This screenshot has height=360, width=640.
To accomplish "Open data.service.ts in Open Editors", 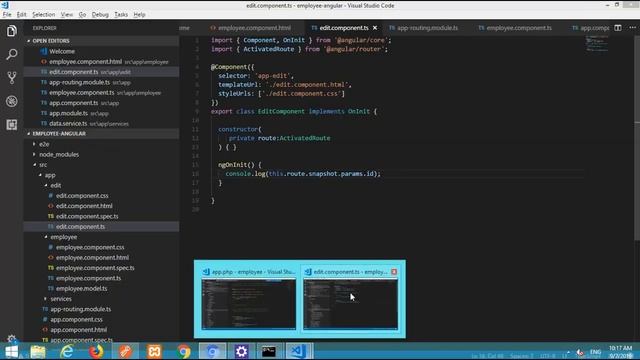I will click(68, 123).
